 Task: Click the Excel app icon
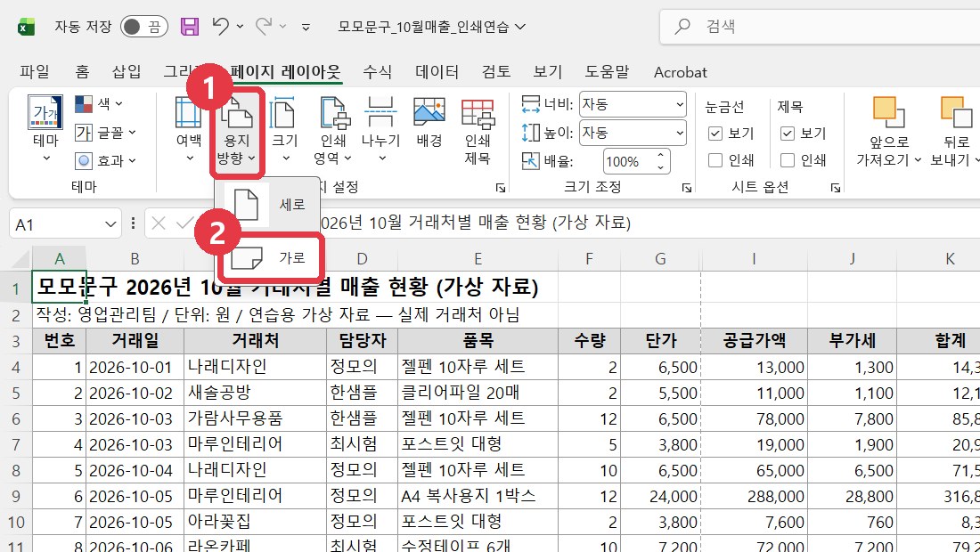tap(26, 27)
